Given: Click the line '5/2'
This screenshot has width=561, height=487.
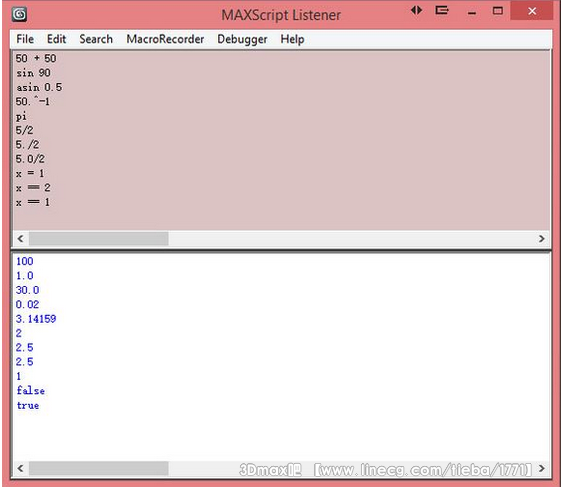Looking at the screenshot, I should [x=24, y=130].
